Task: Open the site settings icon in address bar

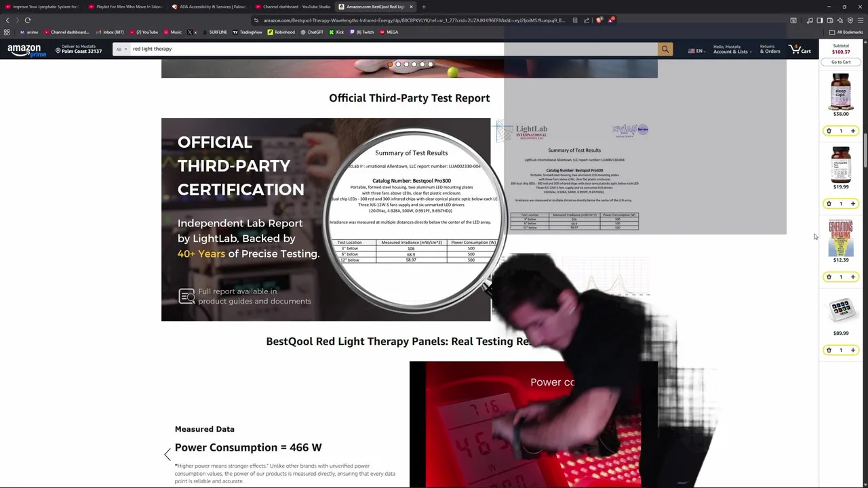Action: click(256, 20)
